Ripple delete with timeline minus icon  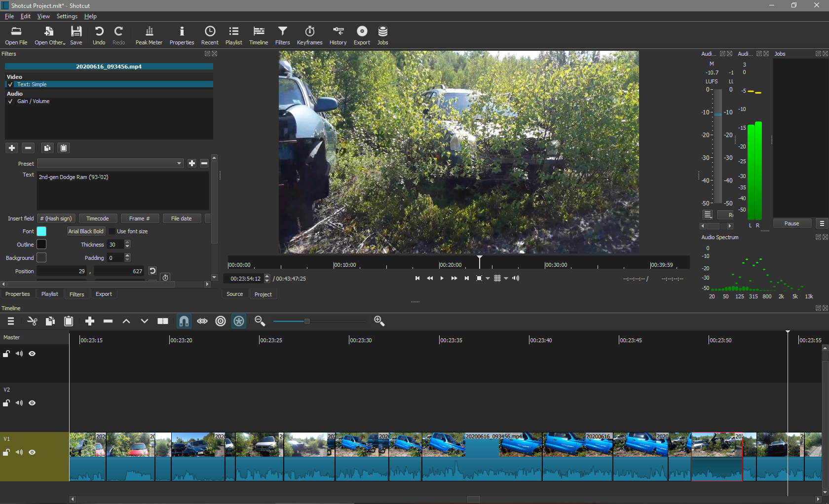108,321
